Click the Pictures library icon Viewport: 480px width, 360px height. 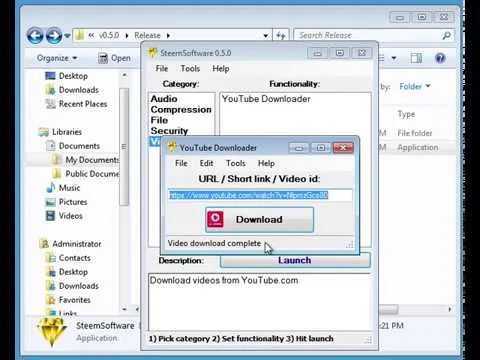[x=50, y=202]
